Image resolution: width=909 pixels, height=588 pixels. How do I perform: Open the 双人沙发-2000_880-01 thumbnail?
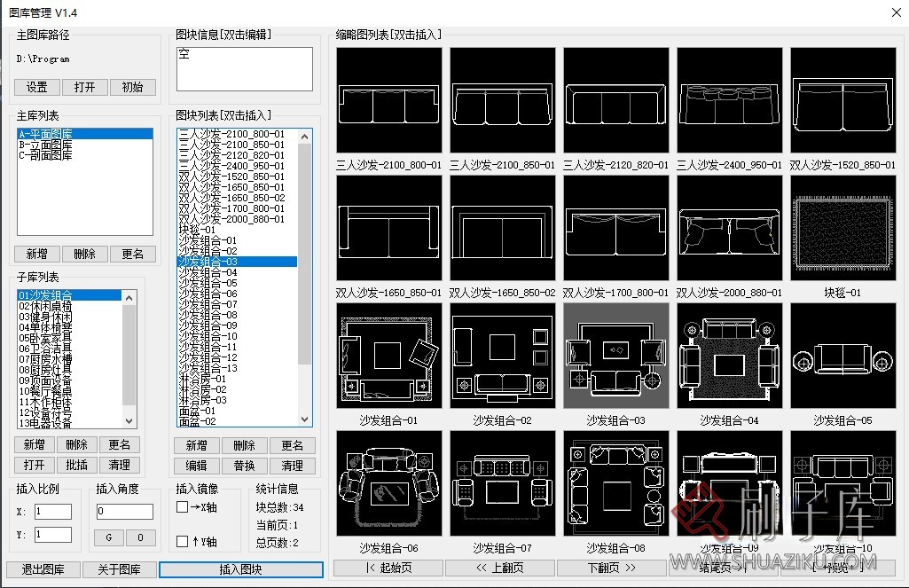coord(729,227)
